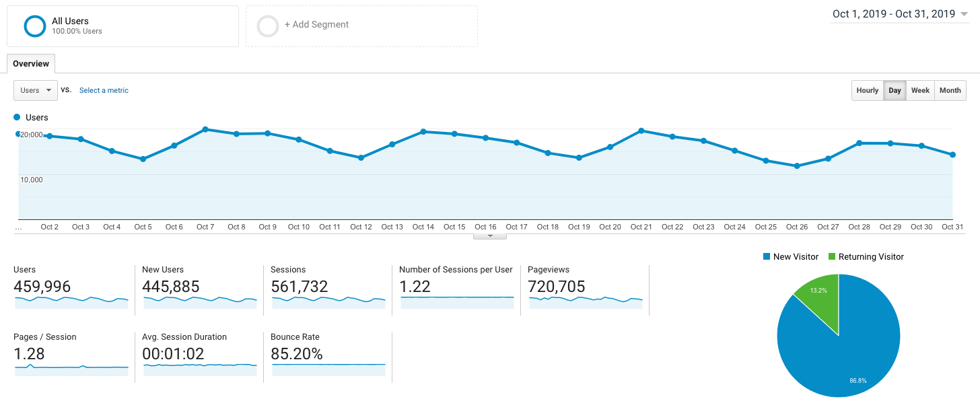Click the blue Users legend dot above chart
980x403 pixels.
(17, 117)
